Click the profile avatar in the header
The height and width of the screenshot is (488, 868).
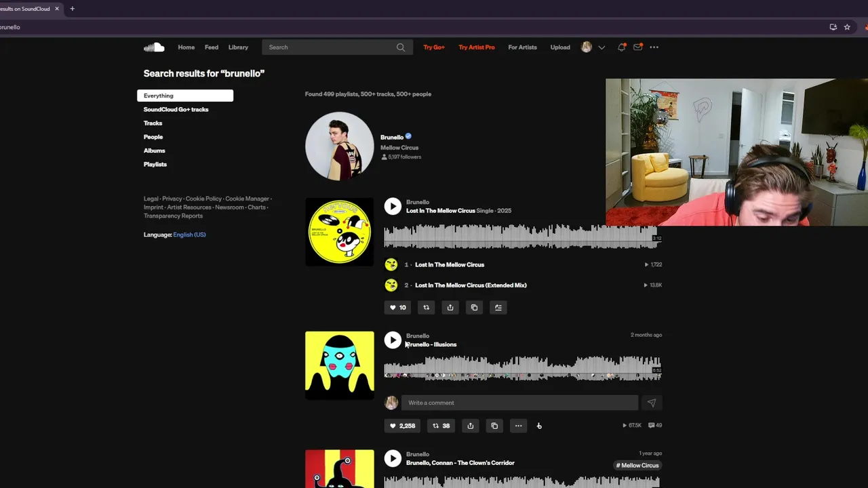pos(587,47)
